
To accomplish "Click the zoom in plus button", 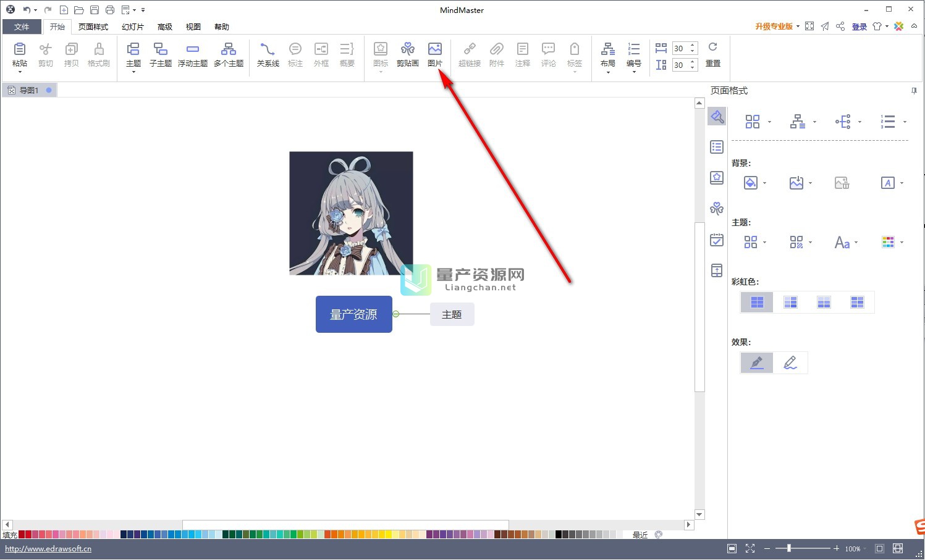I will [x=837, y=548].
